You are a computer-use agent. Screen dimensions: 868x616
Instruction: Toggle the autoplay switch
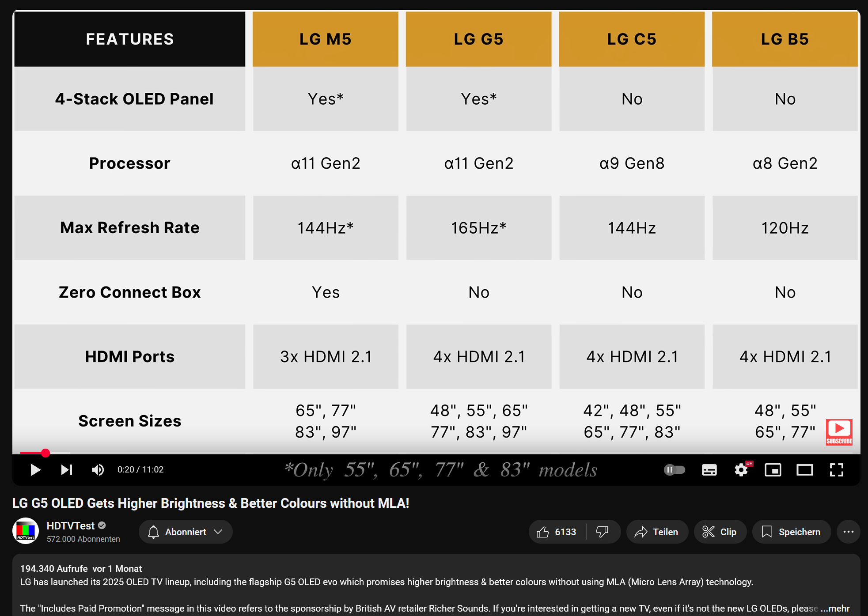674,470
